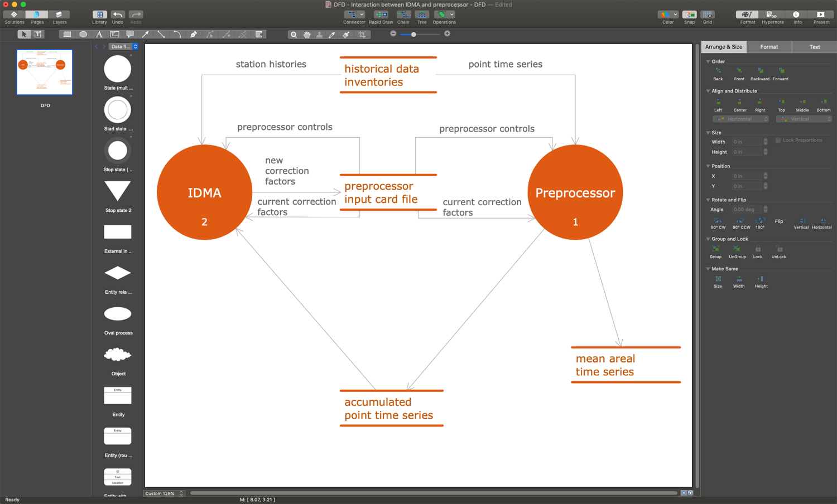
Task: Enable Lock Proportions checkbox
Action: 778,140
